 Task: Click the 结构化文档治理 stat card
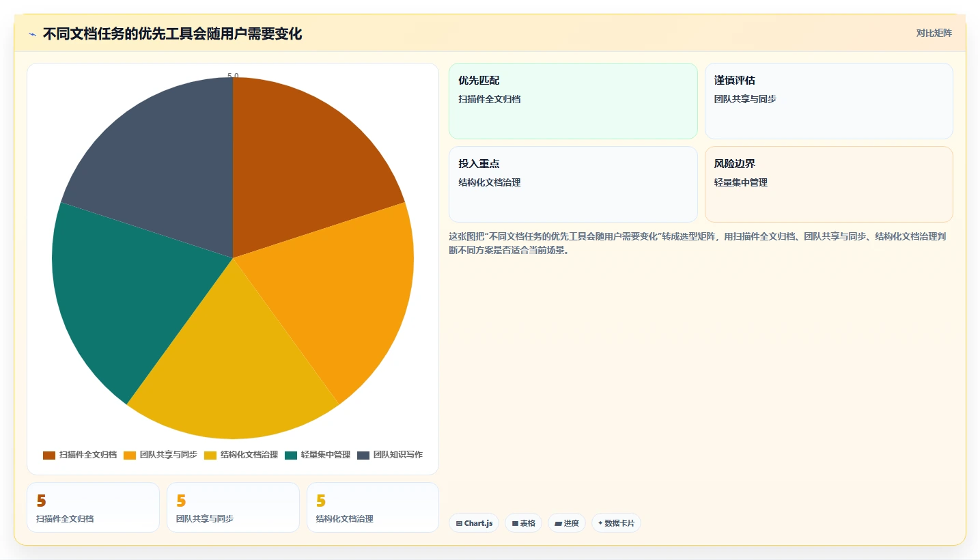372,507
